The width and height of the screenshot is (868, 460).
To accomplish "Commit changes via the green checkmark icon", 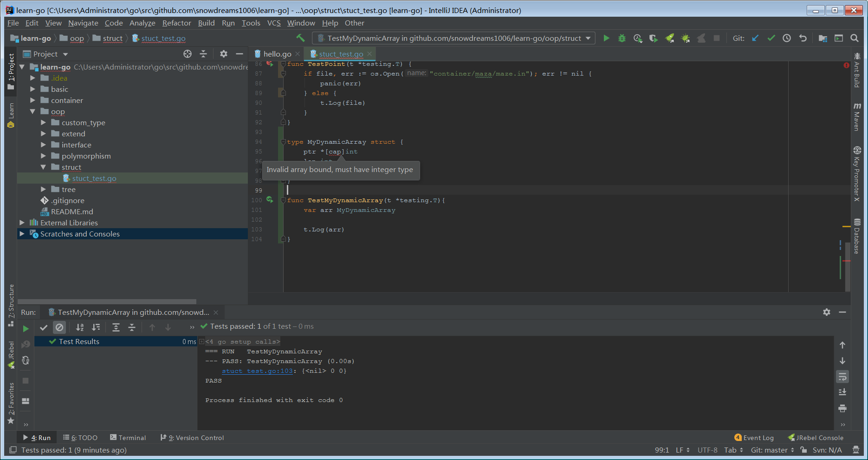I will 771,38.
